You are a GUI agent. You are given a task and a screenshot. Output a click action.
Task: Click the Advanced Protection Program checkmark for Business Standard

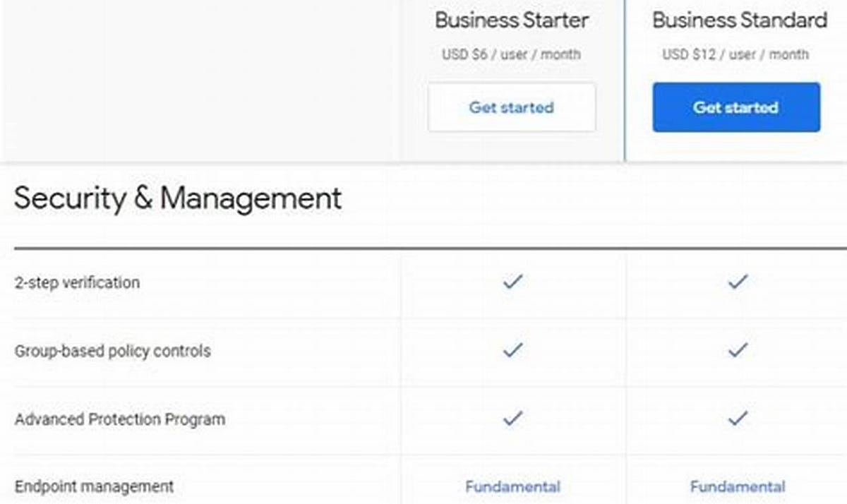(737, 416)
